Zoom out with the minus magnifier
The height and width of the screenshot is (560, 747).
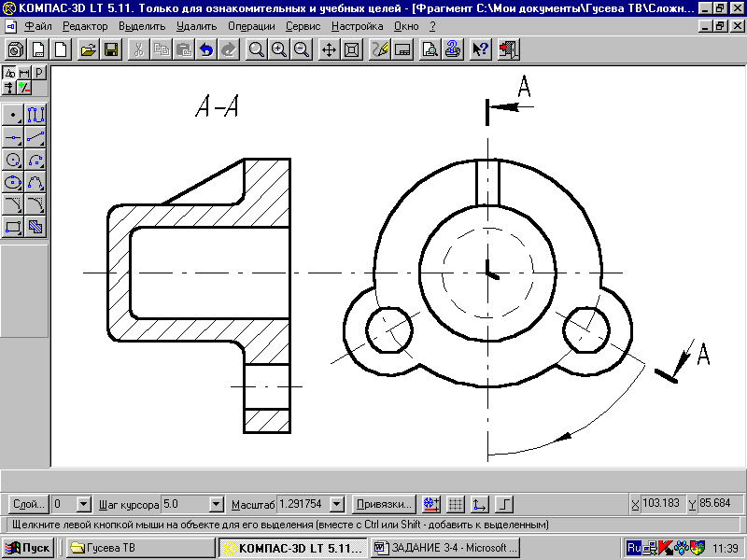click(302, 49)
